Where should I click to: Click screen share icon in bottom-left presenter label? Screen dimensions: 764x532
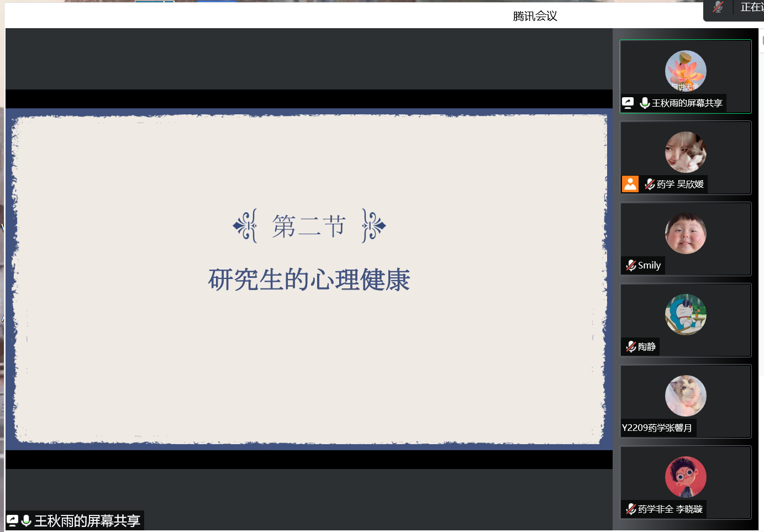(x=12, y=520)
